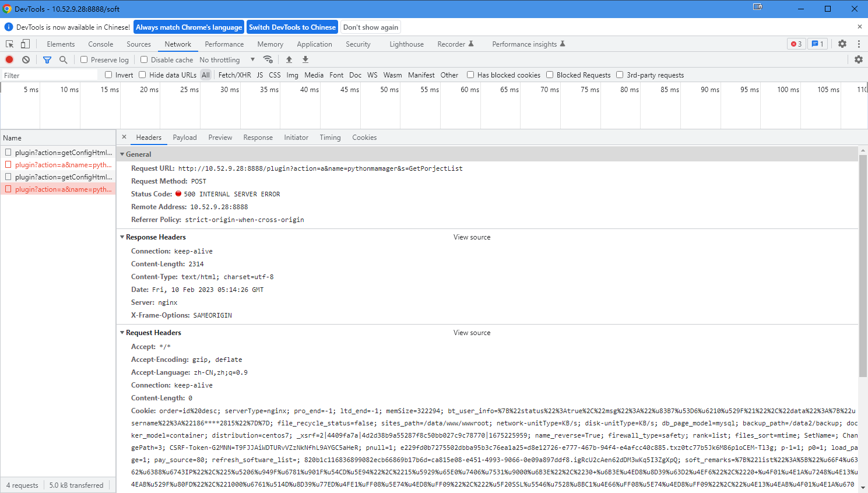Check Hide data URLs checkbox
The height and width of the screenshot is (493, 868).
point(142,75)
